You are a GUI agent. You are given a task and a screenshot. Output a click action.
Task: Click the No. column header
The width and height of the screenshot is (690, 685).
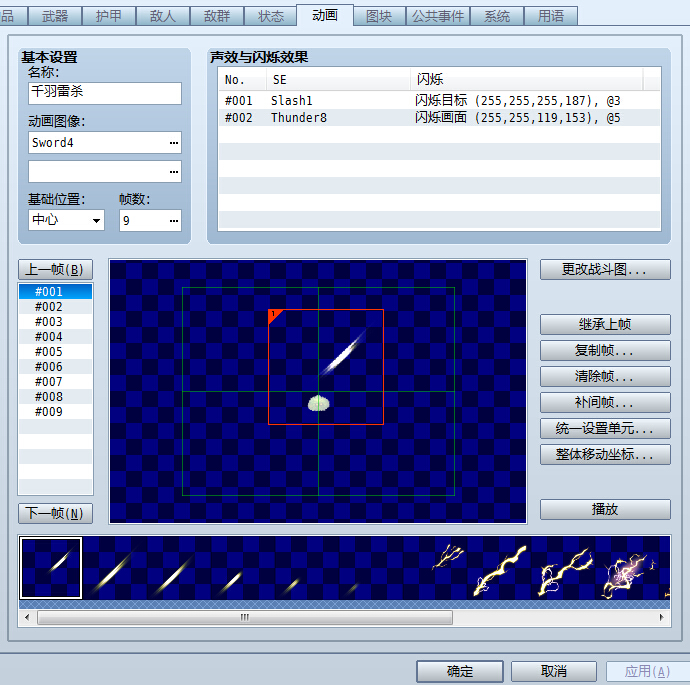pyautogui.click(x=242, y=80)
